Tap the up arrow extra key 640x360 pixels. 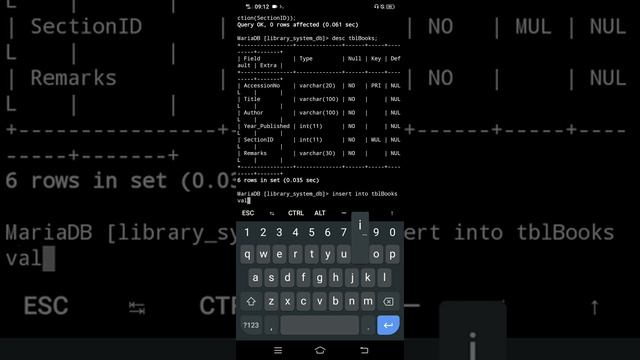(392, 213)
